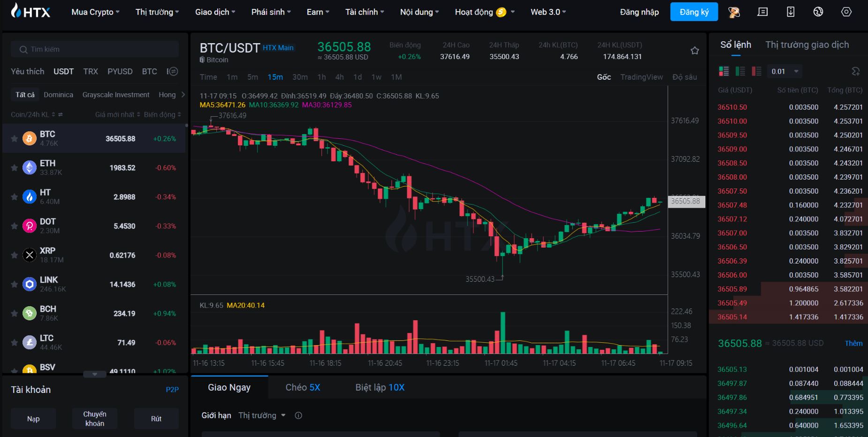Viewport: 868px width, 437px height.
Task: Click the Bitcoin coin logo in BTC row
Action: [x=30, y=138]
